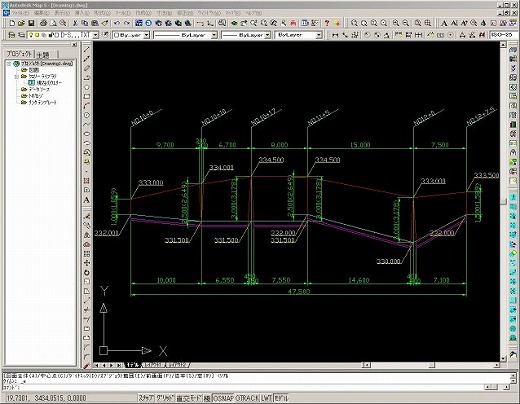The width and height of the screenshot is (520, 404).
Task: Open the layer name dropdown
Action: (x=96, y=35)
